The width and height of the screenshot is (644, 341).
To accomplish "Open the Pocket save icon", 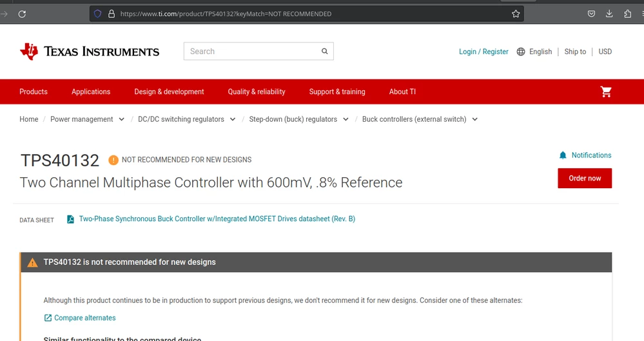I will point(591,14).
